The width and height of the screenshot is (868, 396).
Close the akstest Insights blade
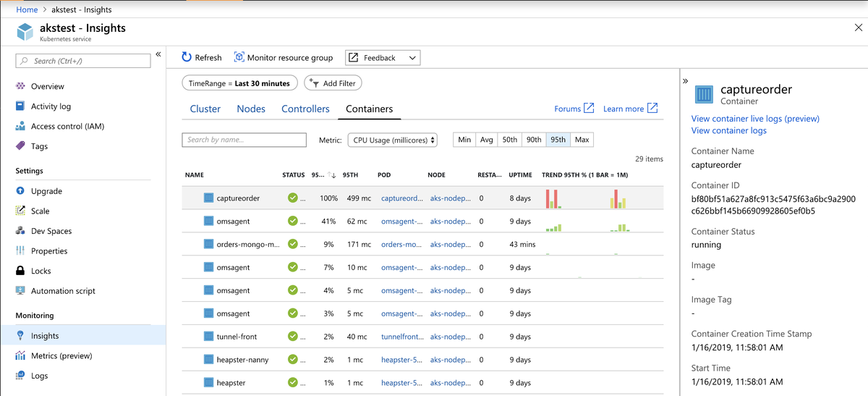[x=858, y=28]
